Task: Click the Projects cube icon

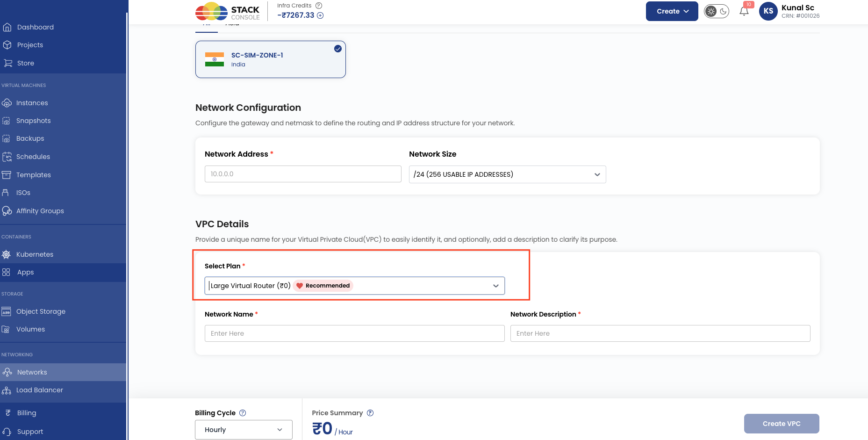Action: click(7, 45)
